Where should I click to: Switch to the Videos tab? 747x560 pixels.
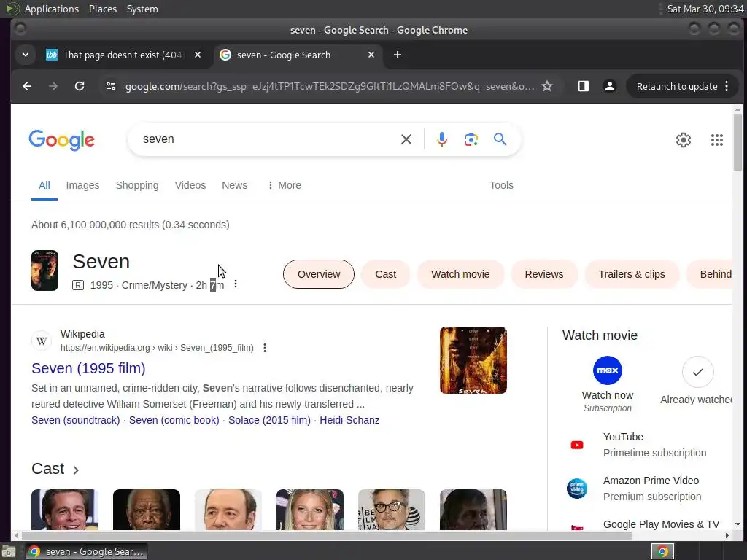coord(190,185)
